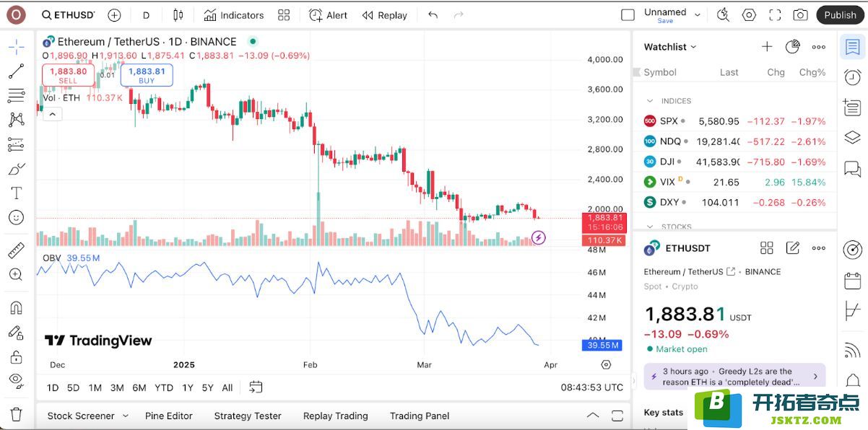The width and height of the screenshot is (868, 430).
Task: Create a new Alert
Action: click(x=328, y=15)
